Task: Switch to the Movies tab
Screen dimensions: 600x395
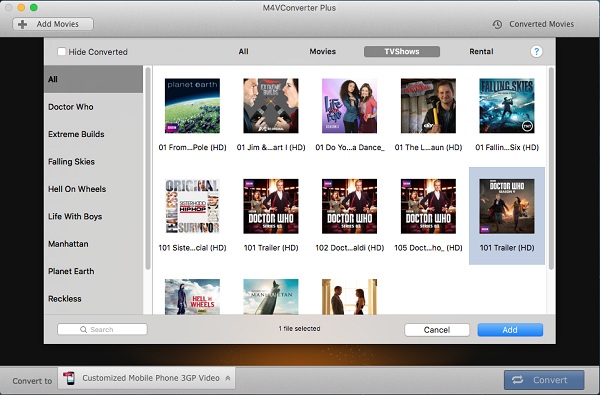Action: [323, 51]
